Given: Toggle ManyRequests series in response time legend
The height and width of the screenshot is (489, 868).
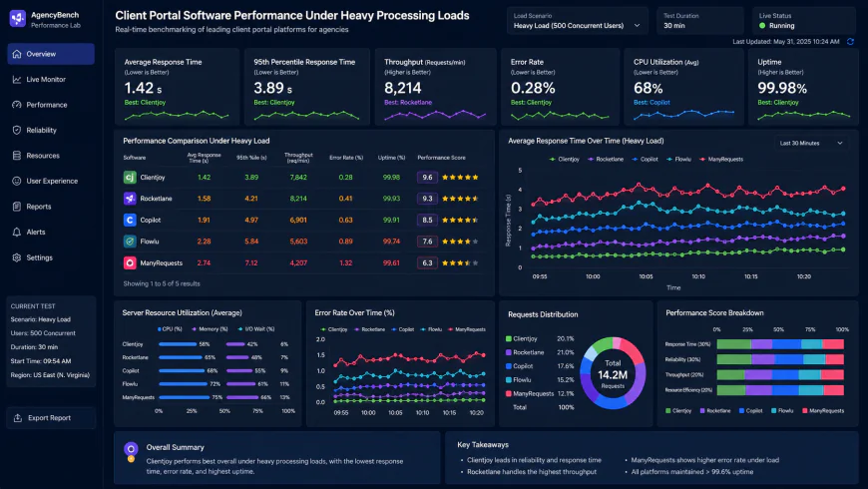Looking at the screenshot, I should click(x=721, y=159).
